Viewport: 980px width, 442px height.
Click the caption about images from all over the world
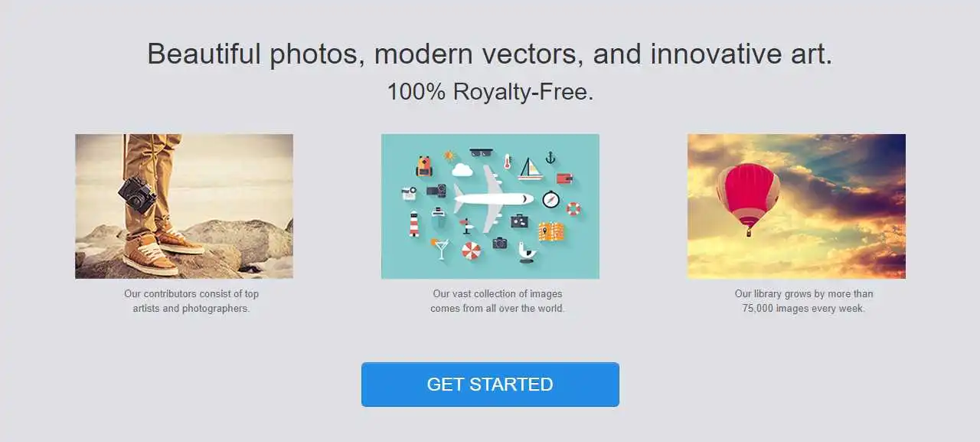click(x=498, y=301)
